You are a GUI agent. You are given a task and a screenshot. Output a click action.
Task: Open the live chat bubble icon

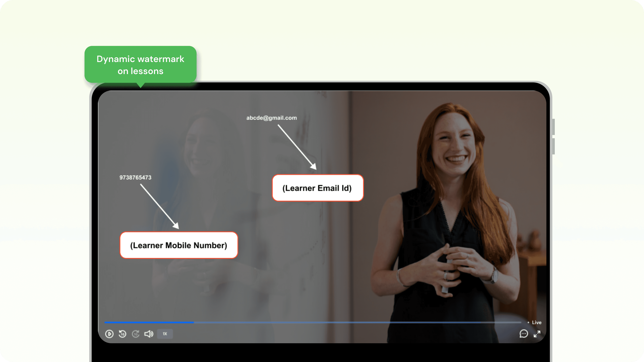(x=523, y=334)
